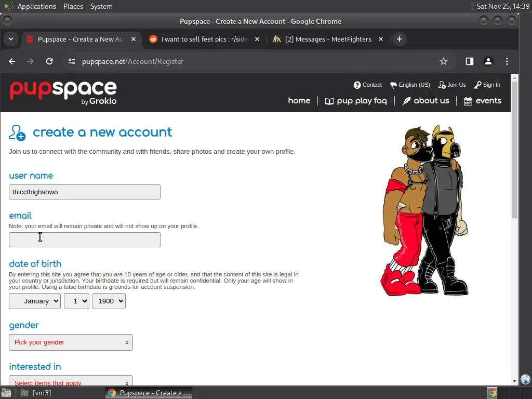The height and width of the screenshot is (399, 532).
Task: Click the address bar URL
Action: pos(132,61)
